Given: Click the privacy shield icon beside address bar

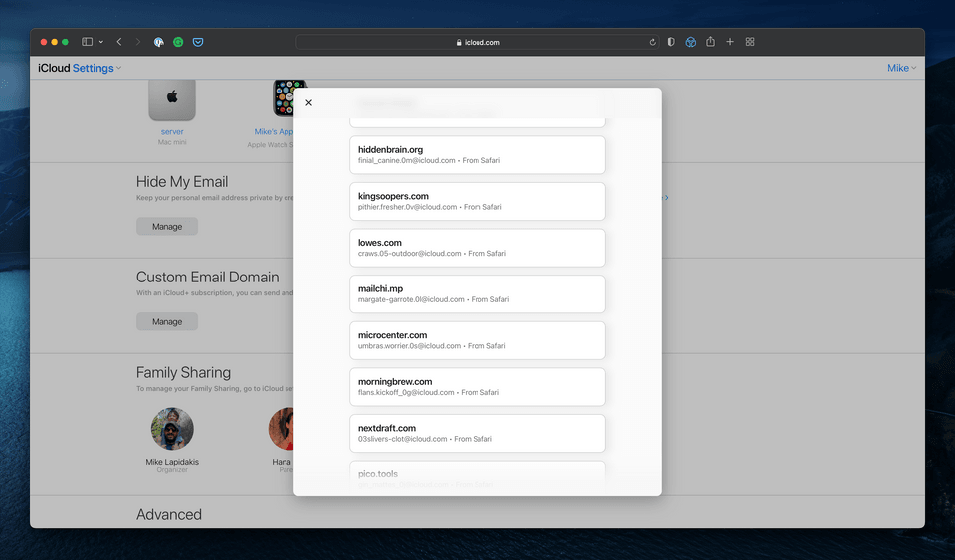Looking at the screenshot, I should click(x=671, y=42).
